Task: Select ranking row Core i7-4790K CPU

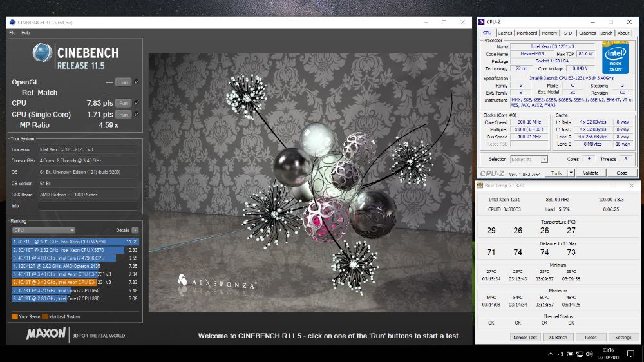Action: pyautogui.click(x=75, y=258)
